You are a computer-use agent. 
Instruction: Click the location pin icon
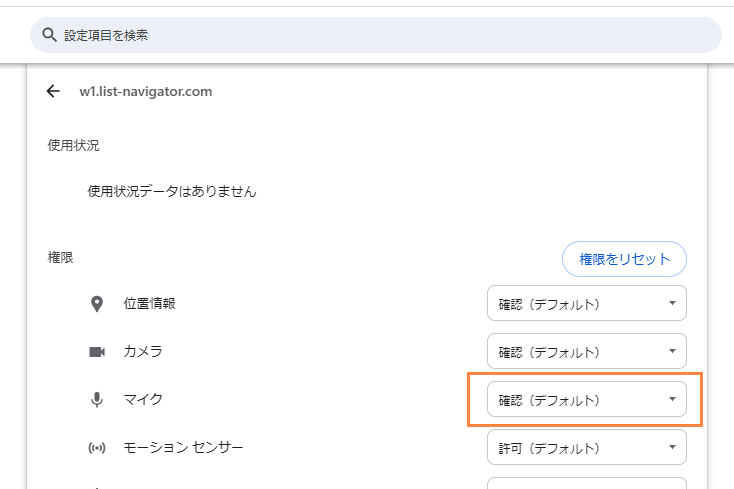coord(97,304)
